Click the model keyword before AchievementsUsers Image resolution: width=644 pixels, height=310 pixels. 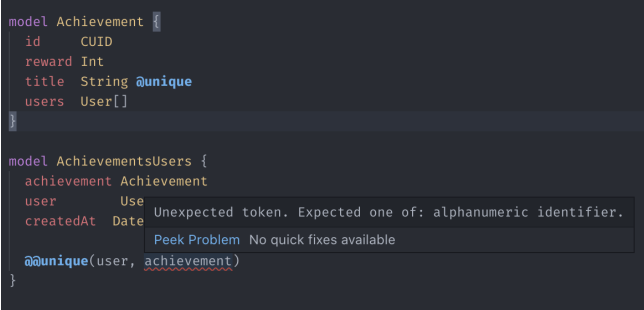click(27, 161)
